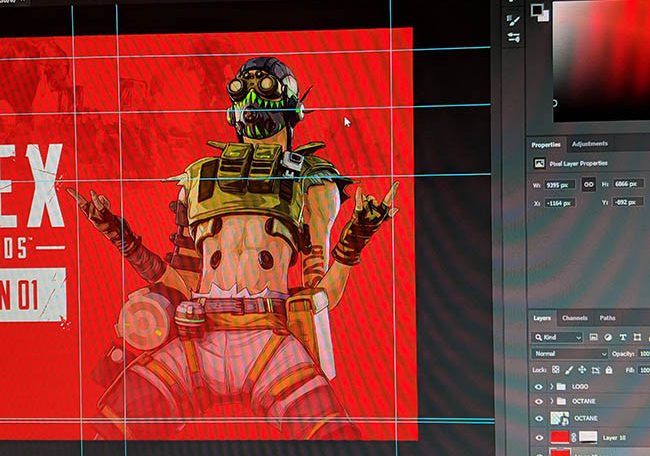Click the pixel layer filter icon

594,337
